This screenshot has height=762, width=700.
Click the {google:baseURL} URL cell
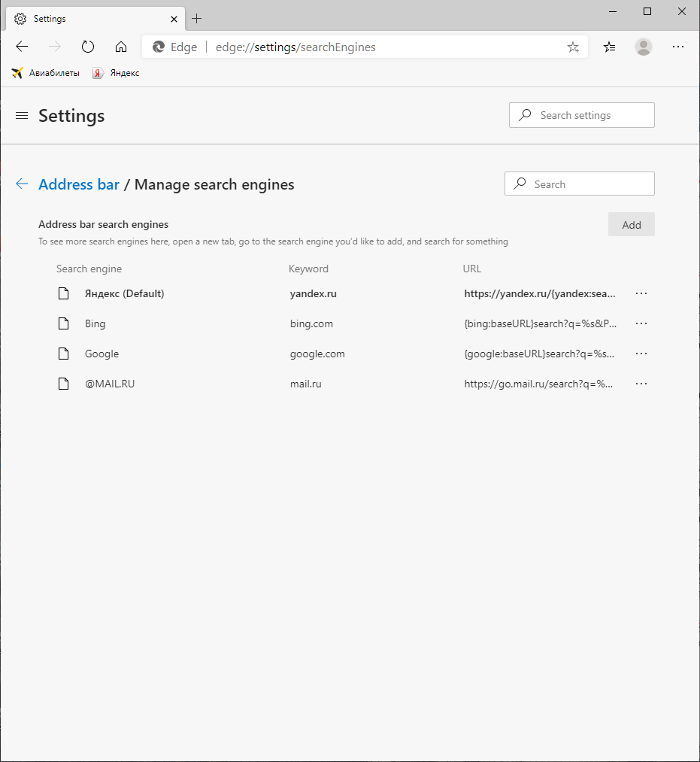click(539, 354)
